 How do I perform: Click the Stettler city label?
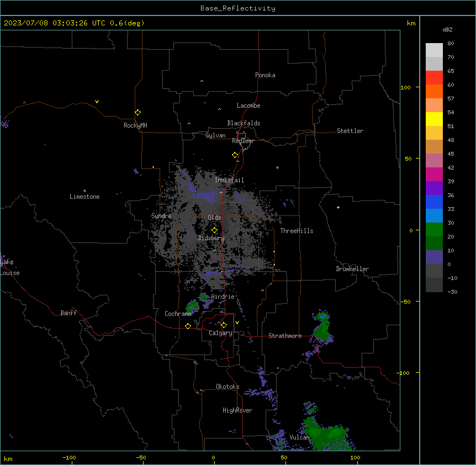350,131
